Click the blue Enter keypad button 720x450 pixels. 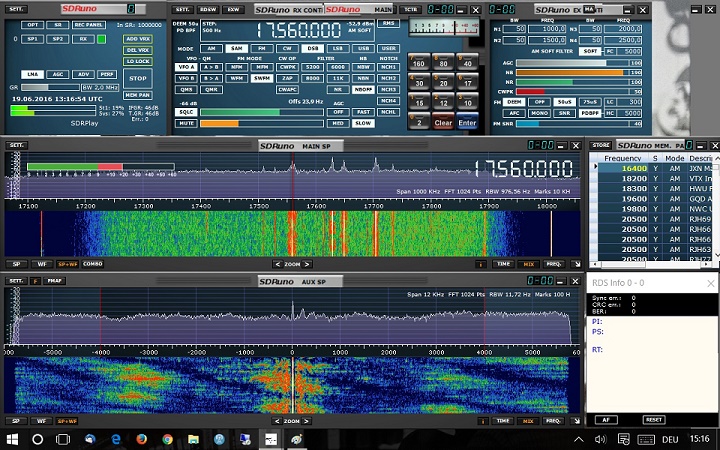[467, 121]
